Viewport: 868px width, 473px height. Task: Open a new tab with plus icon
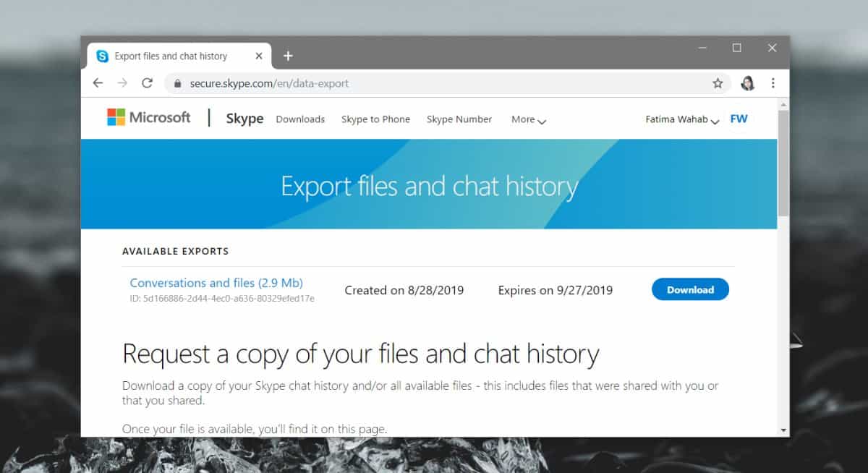coord(288,56)
